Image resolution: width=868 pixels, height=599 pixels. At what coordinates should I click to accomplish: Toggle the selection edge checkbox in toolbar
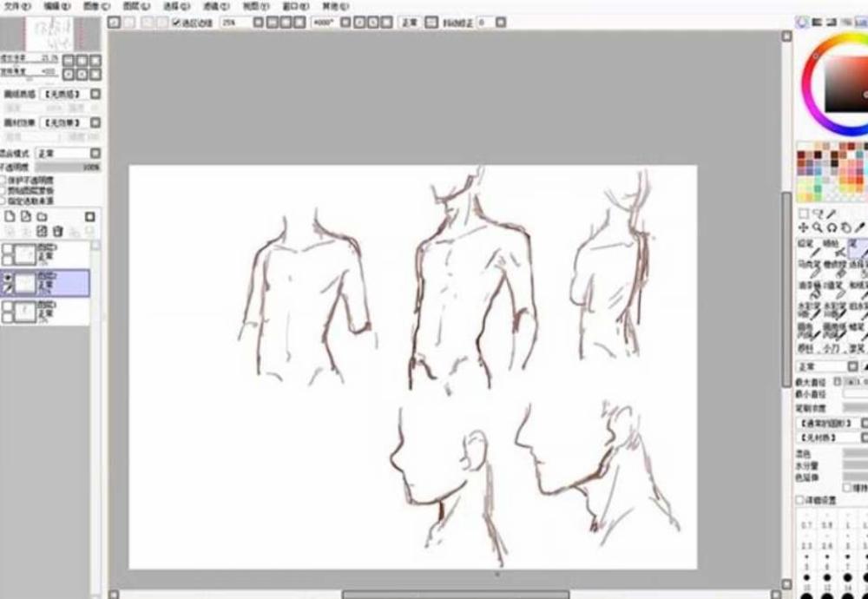(177, 22)
